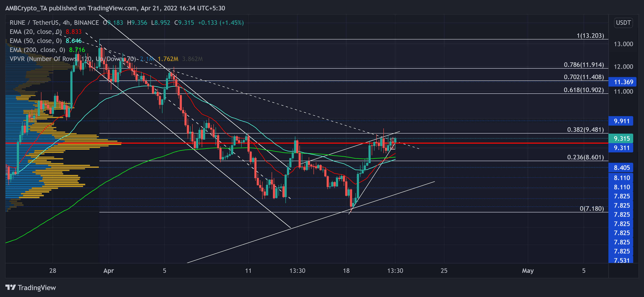
Task: Select the Fibonacci level 0.618(10.902) label
Action: click(x=584, y=90)
